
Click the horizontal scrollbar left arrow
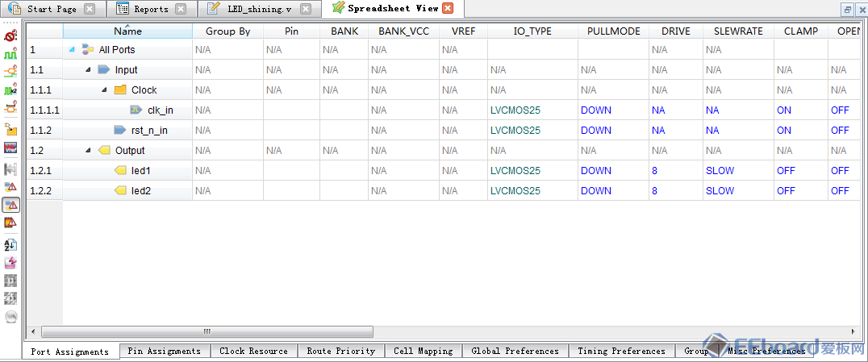click(32, 331)
